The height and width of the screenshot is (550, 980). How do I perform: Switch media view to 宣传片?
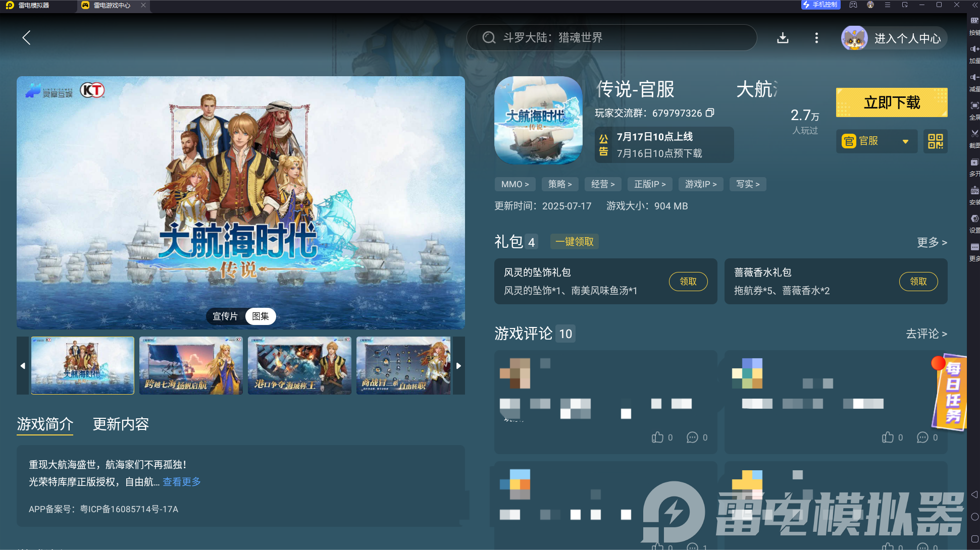click(225, 316)
